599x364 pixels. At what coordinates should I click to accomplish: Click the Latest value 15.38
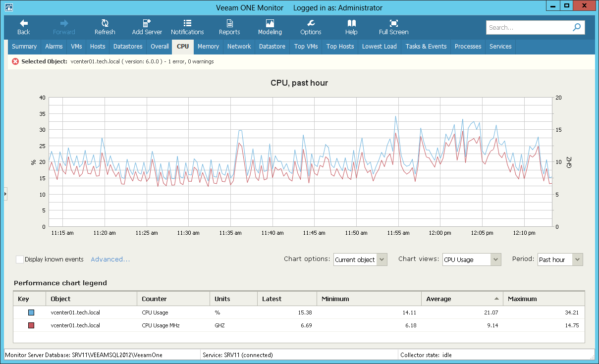[x=305, y=312]
